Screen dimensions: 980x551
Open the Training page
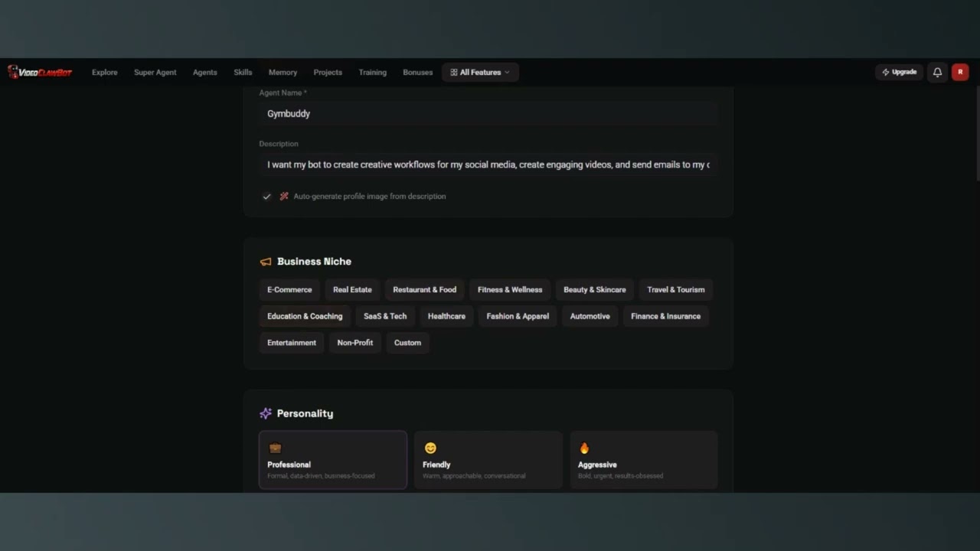(373, 72)
